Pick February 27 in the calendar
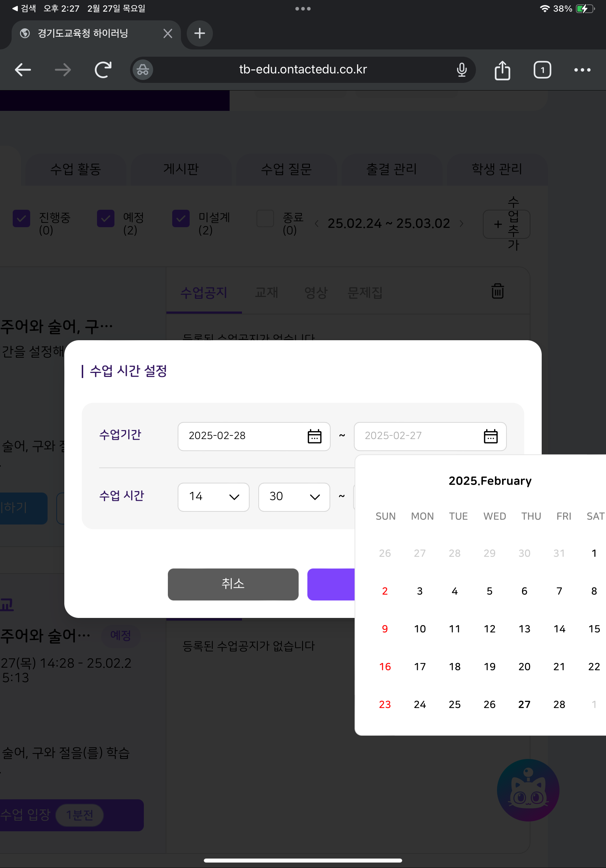The image size is (606, 868). pyautogui.click(x=524, y=704)
